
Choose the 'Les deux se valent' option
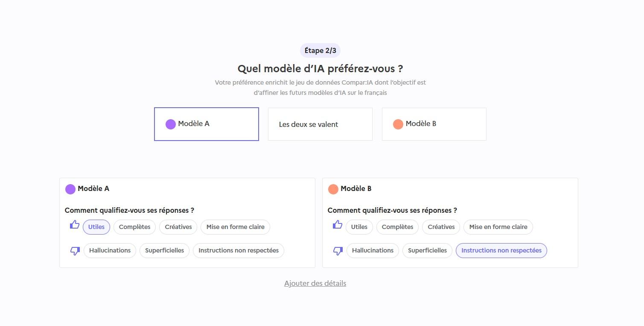coord(320,124)
